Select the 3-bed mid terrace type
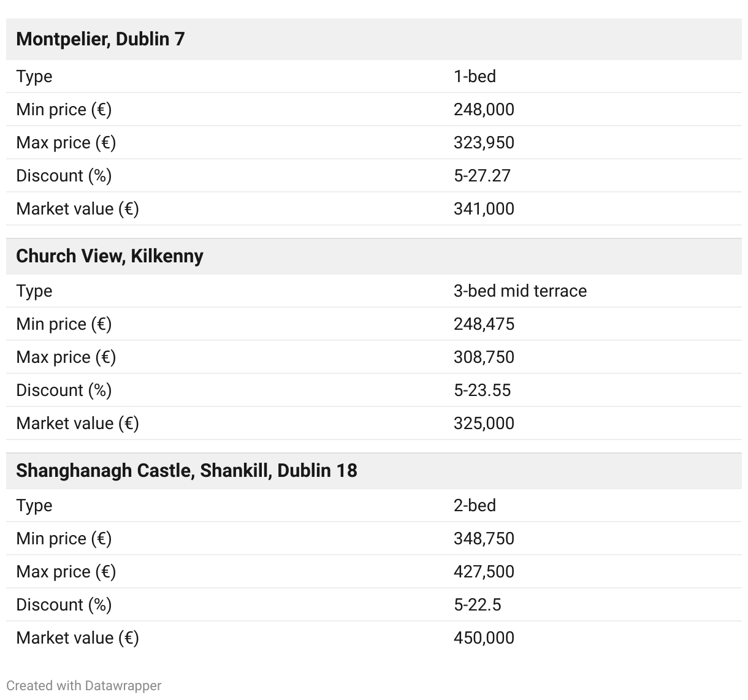 pyautogui.click(x=520, y=291)
